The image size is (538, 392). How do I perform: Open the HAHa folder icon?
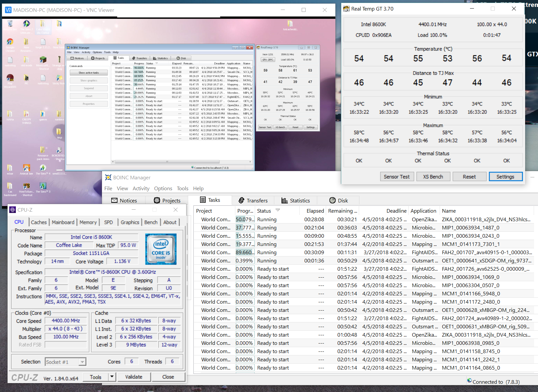10,114
